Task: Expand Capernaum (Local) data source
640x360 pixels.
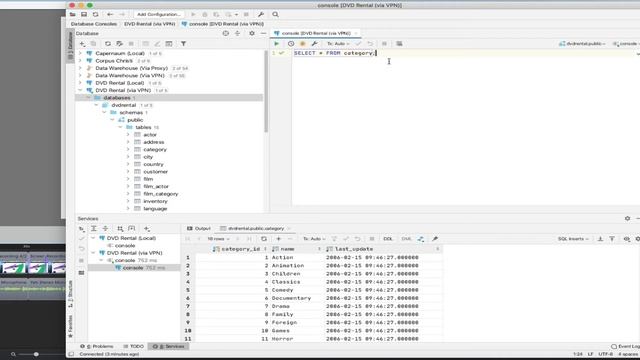Action: [x=80, y=53]
